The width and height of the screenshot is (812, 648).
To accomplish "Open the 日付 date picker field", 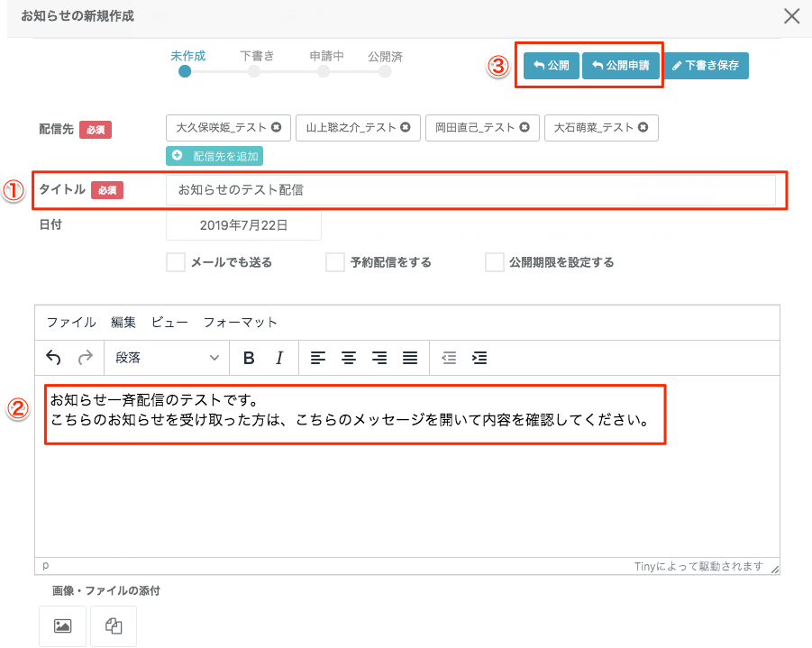I will (x=243, y=225).
